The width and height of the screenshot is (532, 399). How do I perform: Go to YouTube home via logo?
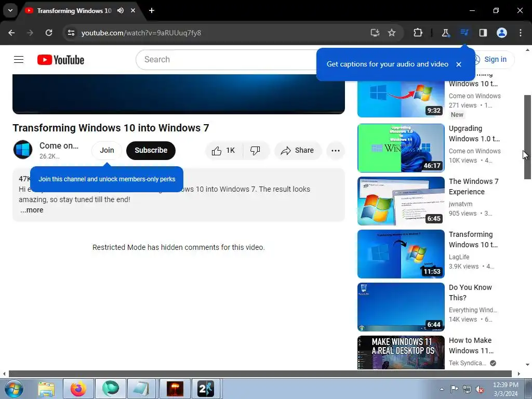(61, 60)
